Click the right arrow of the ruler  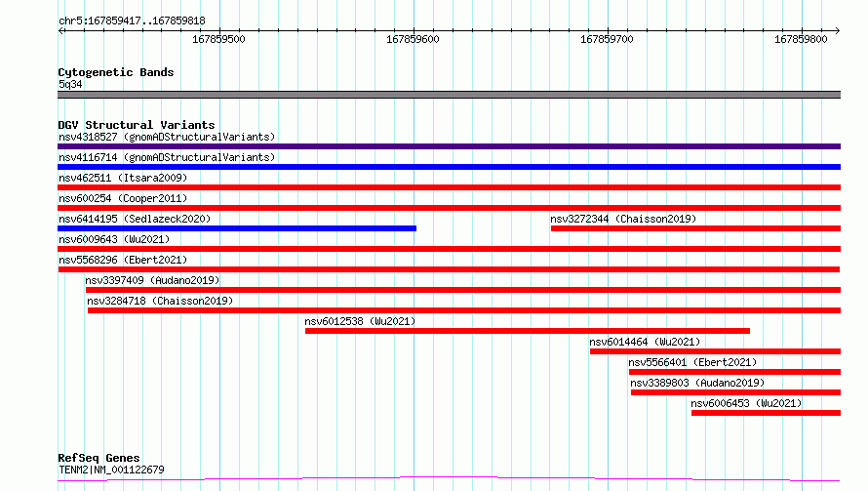point(837,30)
